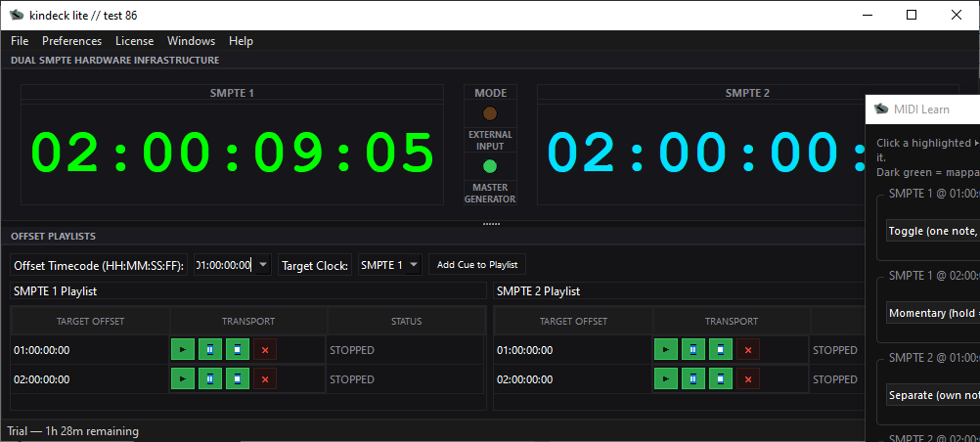Screen dimensions: 980x442
Task: Maximize the kindeck lite window
Action: (912, 15)
